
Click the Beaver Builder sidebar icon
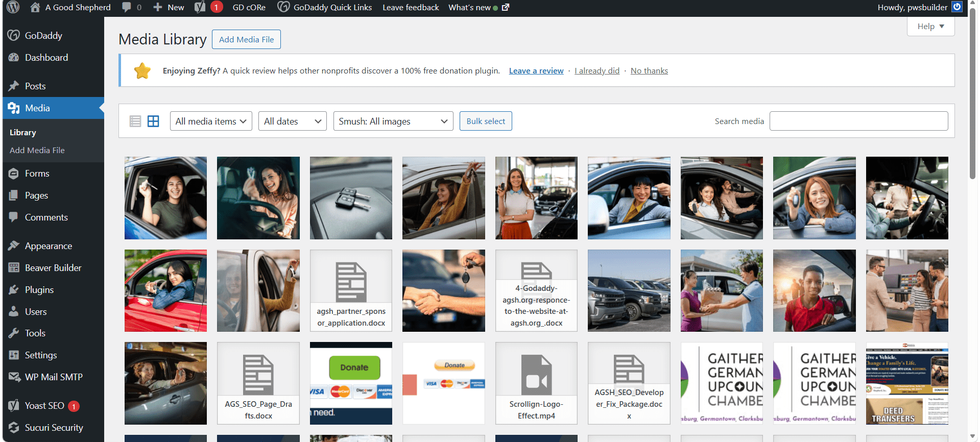[14, 267]
